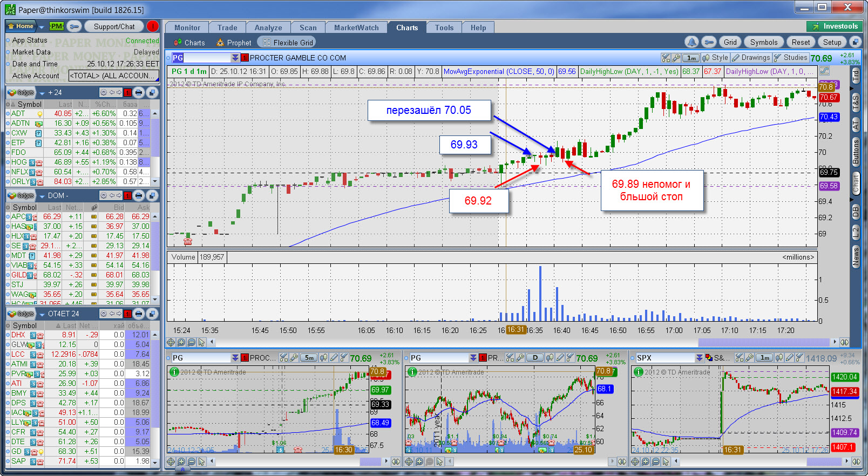
Task: Click info icon on PG daily chart
Action: click(x=412, y=372)
